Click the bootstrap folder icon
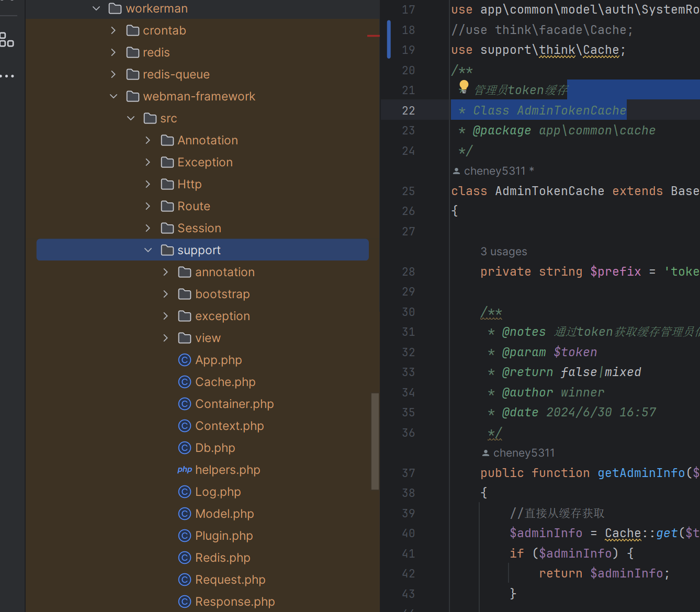Screen dimensions: 700x612 [185, 294]
